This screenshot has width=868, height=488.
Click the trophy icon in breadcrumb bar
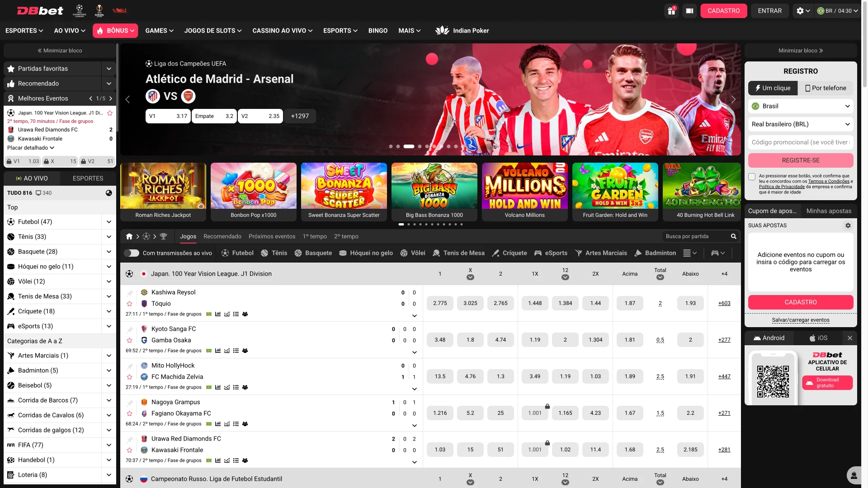[x=164, y=236]
